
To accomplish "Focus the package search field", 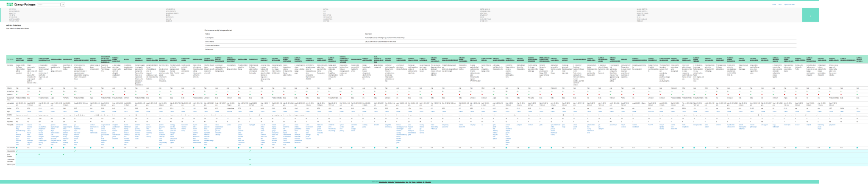I will point(48,5).
